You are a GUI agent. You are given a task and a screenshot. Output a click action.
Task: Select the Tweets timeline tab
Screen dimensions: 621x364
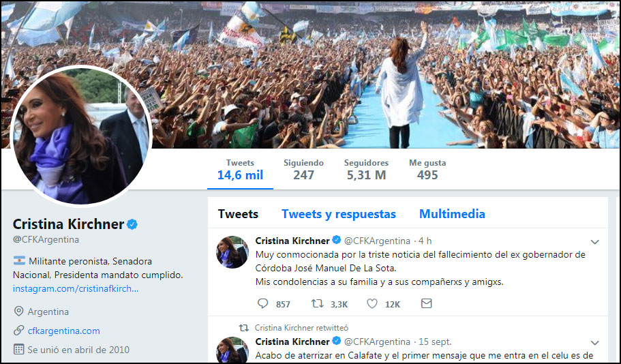coord(238,214)
